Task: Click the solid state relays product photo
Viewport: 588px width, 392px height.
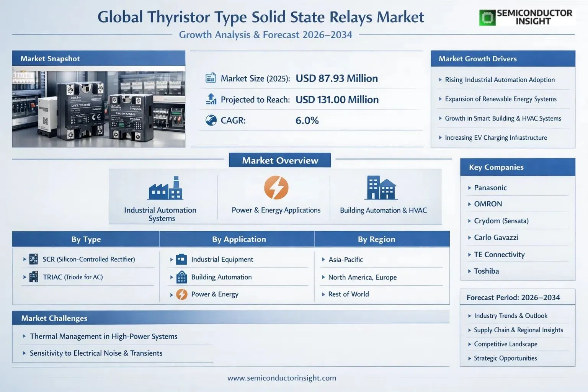Action: coord(99,107)
